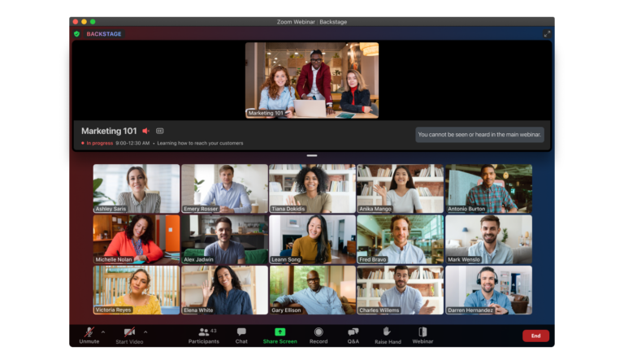Screen dimensions: 624x364
Task: Select Mark Wenslo video tile
Action: (x=488, y=240)
